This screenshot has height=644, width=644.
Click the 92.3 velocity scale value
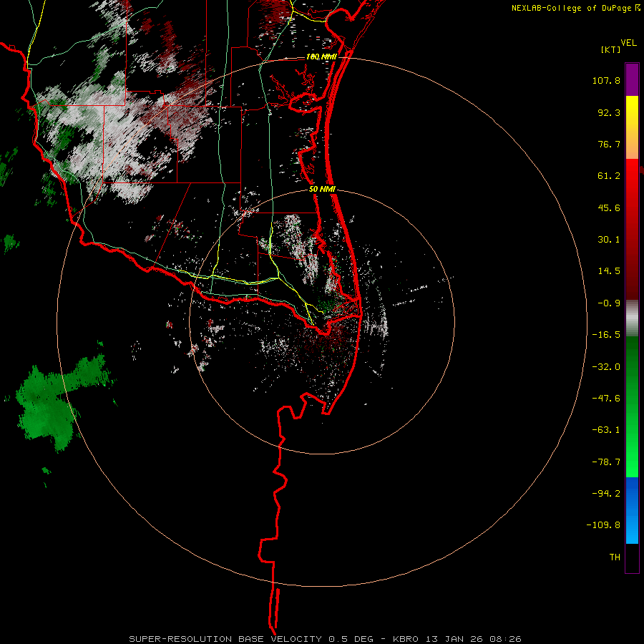tap(609, 112)
